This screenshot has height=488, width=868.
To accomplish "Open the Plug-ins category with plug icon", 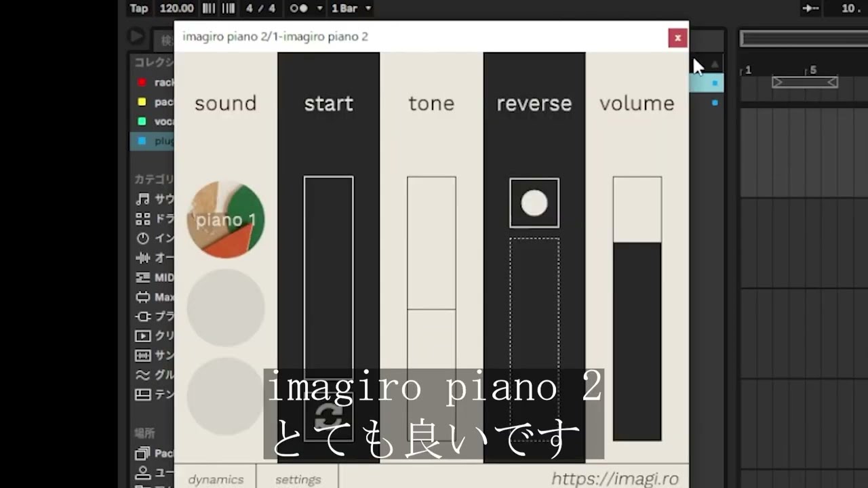I will [x=154, y=317].
